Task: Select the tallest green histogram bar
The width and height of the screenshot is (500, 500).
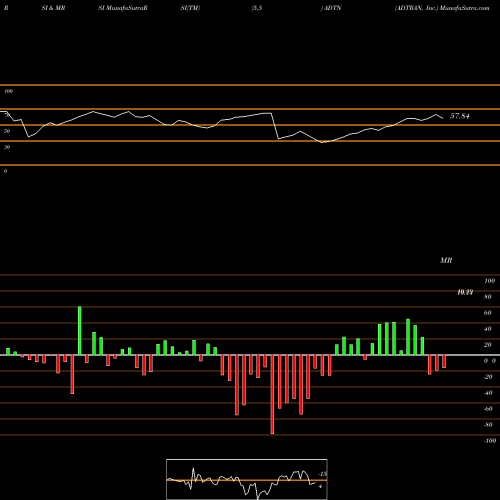Action: [x=80, y=331]
